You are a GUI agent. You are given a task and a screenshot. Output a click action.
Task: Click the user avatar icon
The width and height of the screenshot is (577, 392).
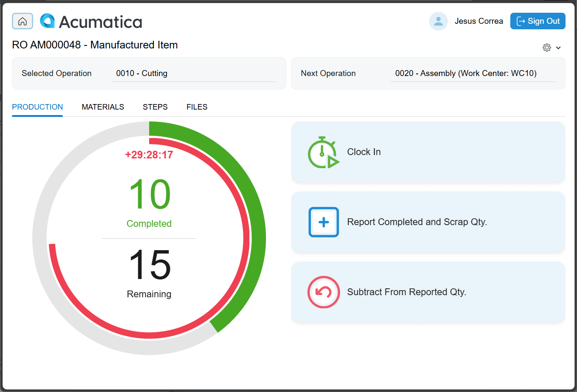(x=438, y=21)
